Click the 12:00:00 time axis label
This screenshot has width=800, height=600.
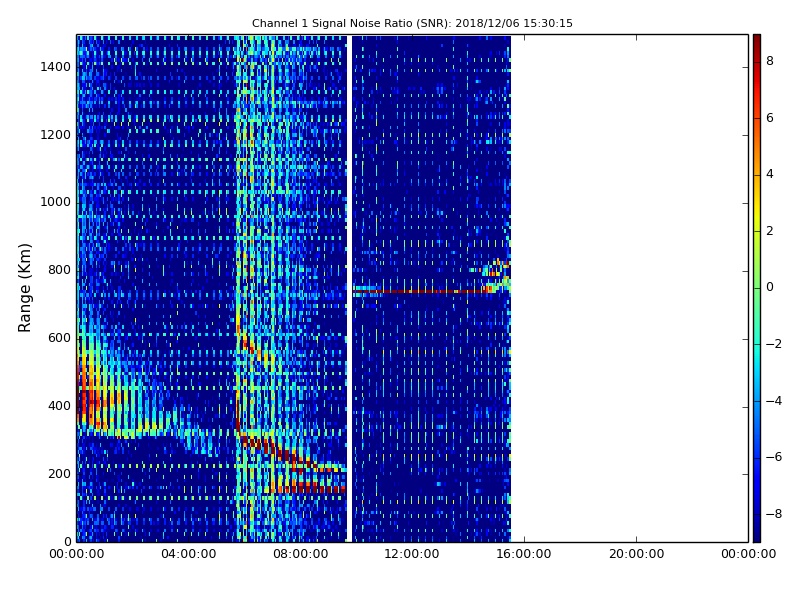pos(412,554)
